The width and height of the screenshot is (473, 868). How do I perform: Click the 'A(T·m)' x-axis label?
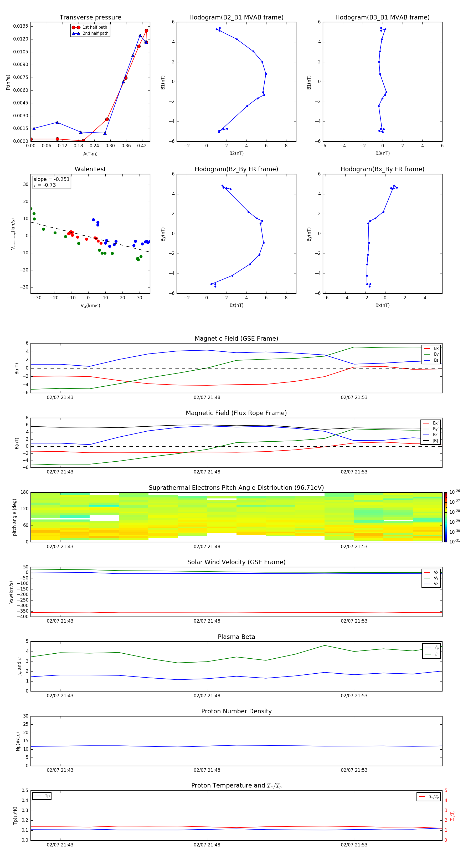click(x=90, y=154)
